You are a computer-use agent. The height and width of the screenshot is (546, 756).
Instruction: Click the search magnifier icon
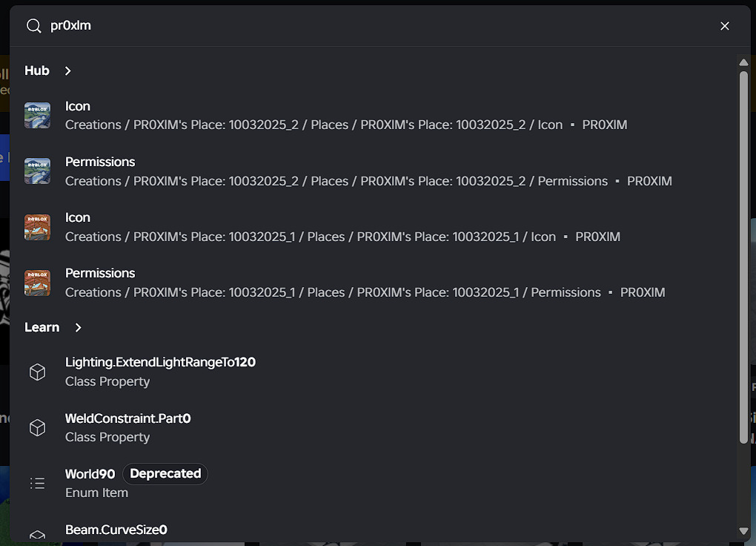(34, 26)
